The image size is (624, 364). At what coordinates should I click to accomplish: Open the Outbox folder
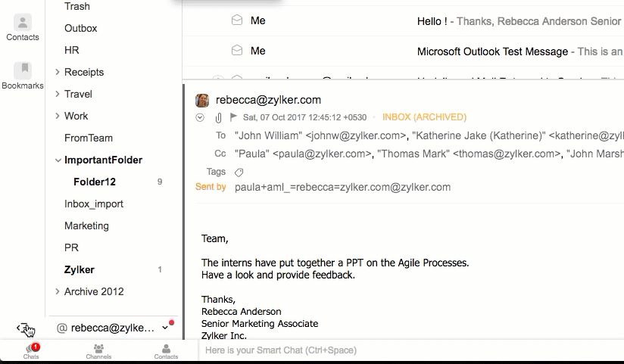(x=81, y=28)
